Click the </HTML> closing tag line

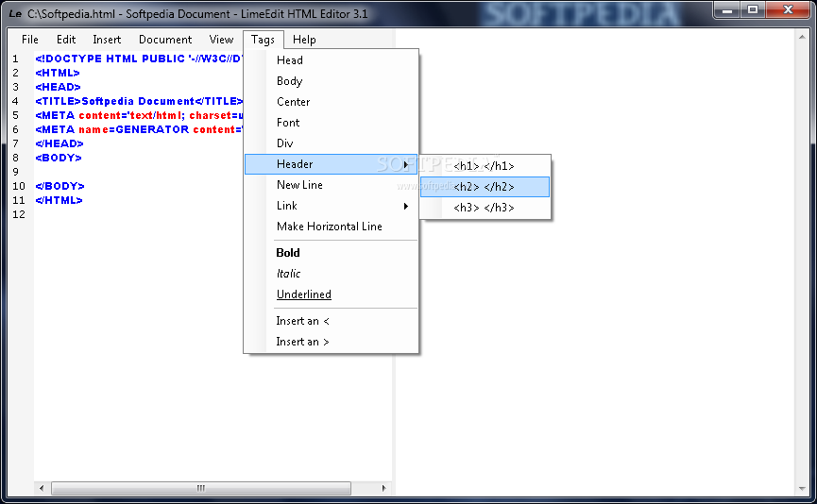[59, 200]
